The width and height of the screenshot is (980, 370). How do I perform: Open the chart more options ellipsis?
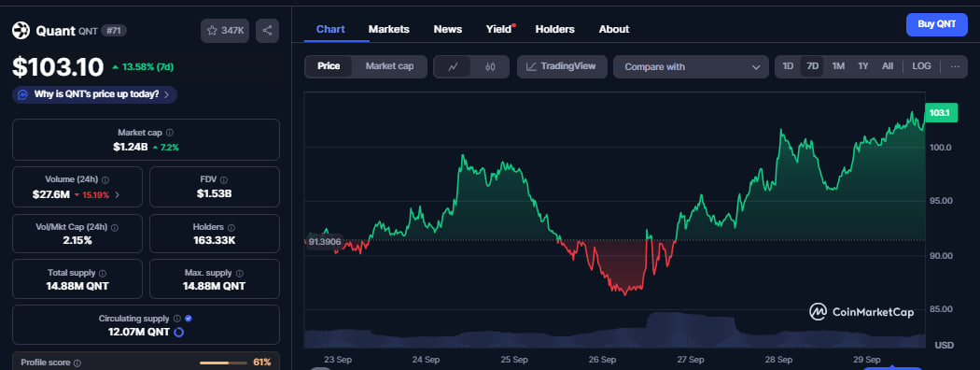point(955,66)
